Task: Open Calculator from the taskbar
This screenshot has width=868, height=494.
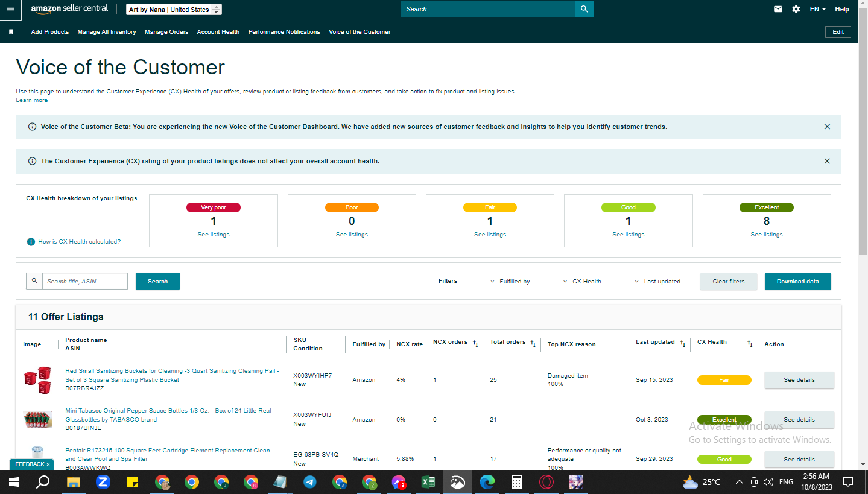Action: coord(516,482)
